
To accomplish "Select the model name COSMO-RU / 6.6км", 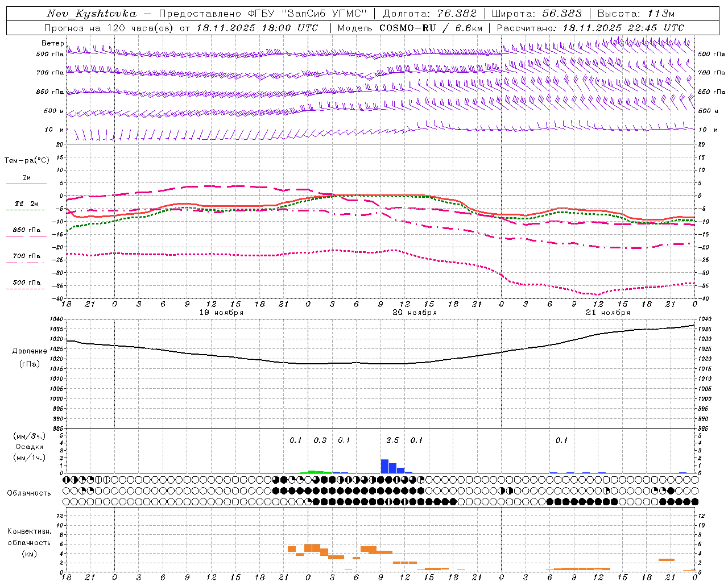I will pos(431,27).
